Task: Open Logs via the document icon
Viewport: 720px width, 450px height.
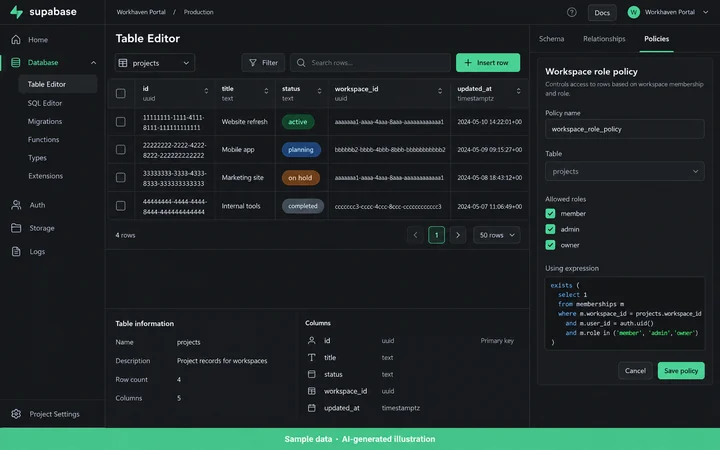Action: pyautogui.click(x=16, y=251)
